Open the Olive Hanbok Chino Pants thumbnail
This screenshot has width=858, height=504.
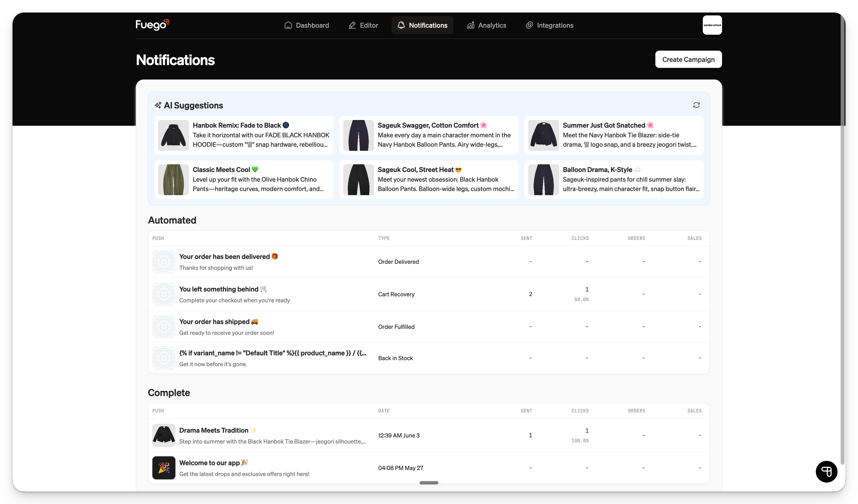coord(173,180)
